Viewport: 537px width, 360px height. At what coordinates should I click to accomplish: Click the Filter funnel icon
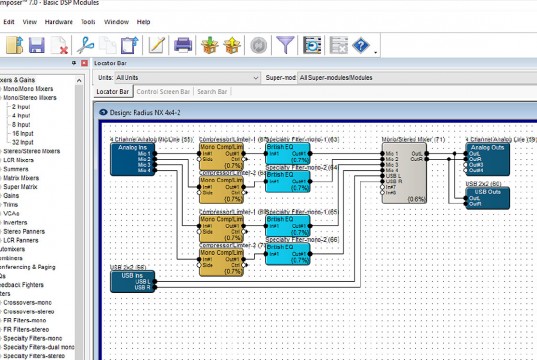pos(285,45)
